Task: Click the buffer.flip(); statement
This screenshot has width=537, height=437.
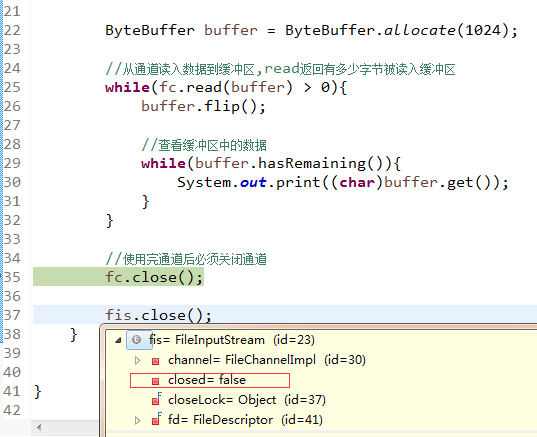Action: click(203, 107)
